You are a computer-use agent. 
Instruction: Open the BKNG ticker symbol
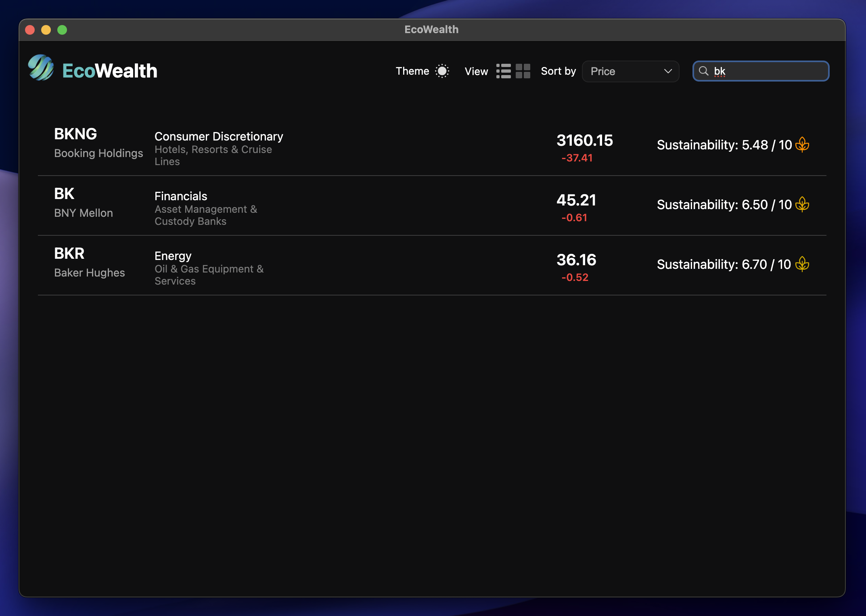75,134
